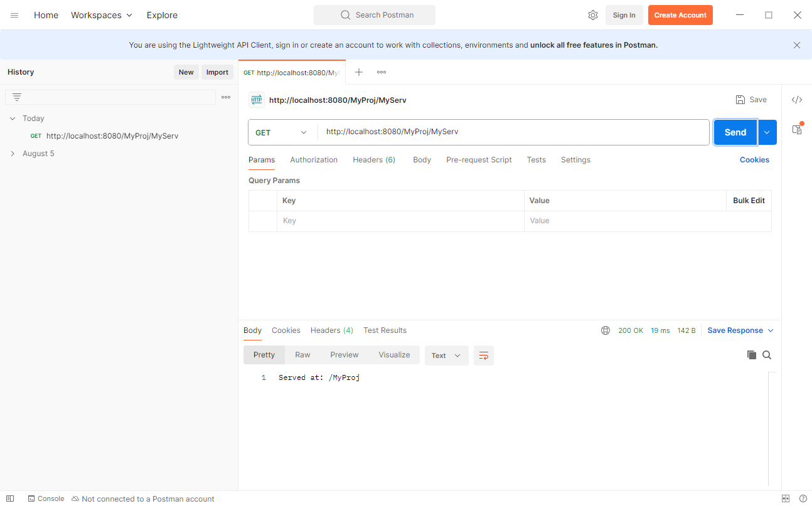The image size is (812, 506).
Task: Toggle the sidebar via status bar icon
Action: click(x=10, y=498)
